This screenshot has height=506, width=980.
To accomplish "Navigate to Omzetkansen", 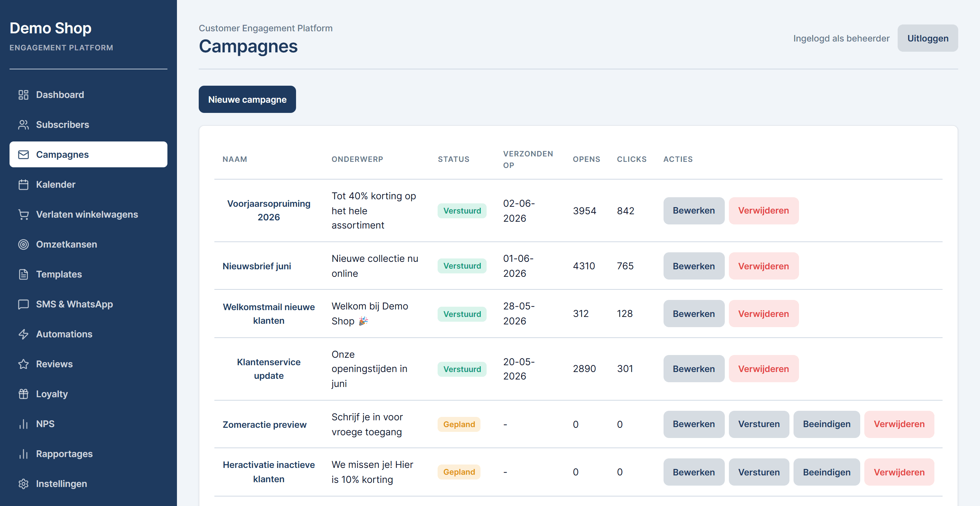I will point(88,244).
